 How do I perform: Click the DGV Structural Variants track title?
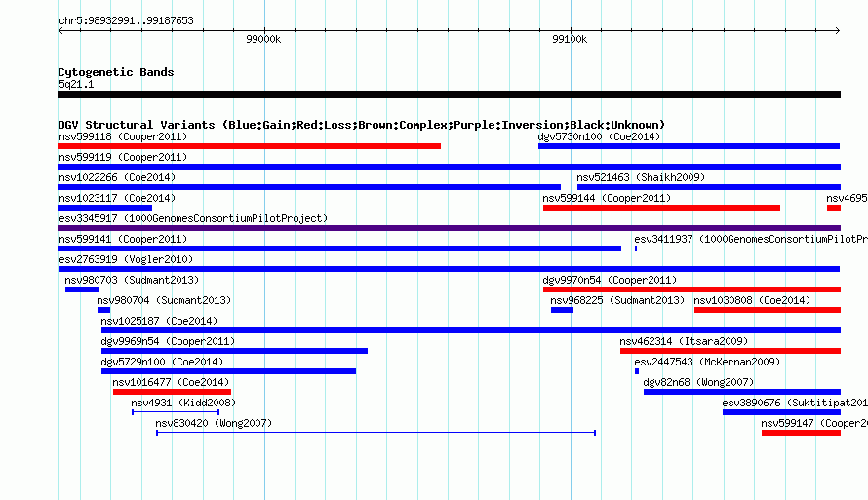tap(362, 125)
